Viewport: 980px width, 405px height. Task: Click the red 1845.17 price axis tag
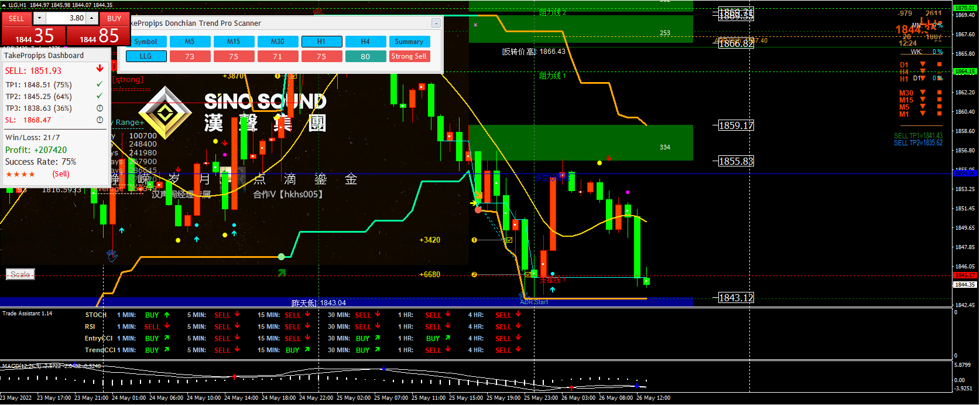pyautogui.click(x=965, y=275)
